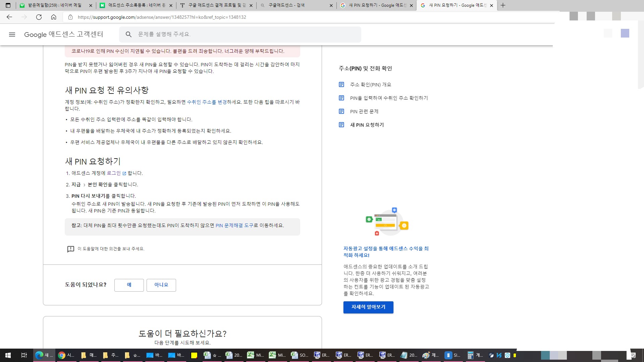
Task: Click 이 도움말에 대한 의견을 보내 주세요
Action: pos(111,249)
